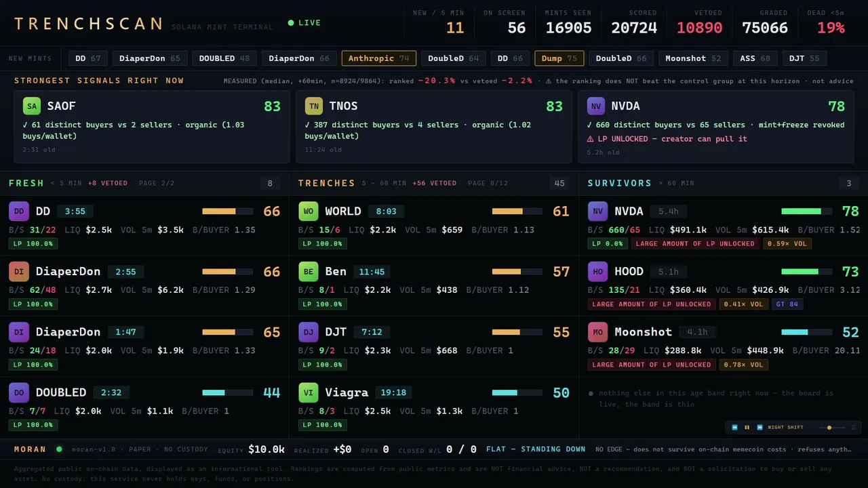This screenshot has width=868, height=488.
Task: Click the BE avatar of Ben row
Action: (309, 272)
